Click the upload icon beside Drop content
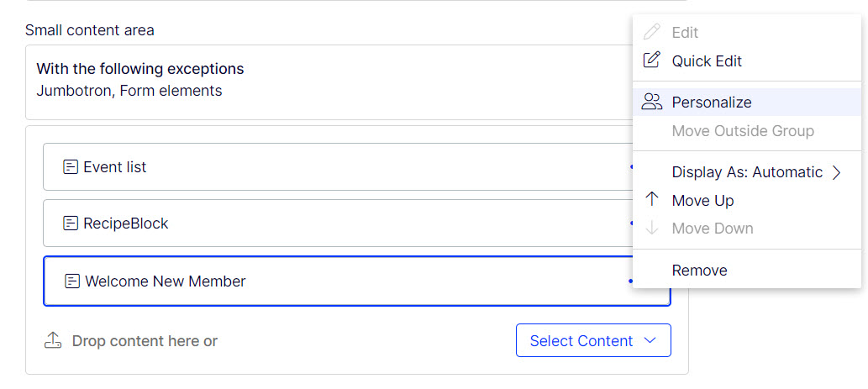The height and width of the screenshot is (389, 868). 52,340
